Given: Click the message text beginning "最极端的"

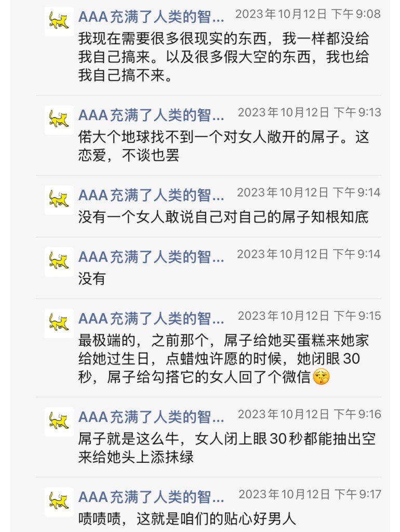Looking at the screenshot, I should point(224,359).
